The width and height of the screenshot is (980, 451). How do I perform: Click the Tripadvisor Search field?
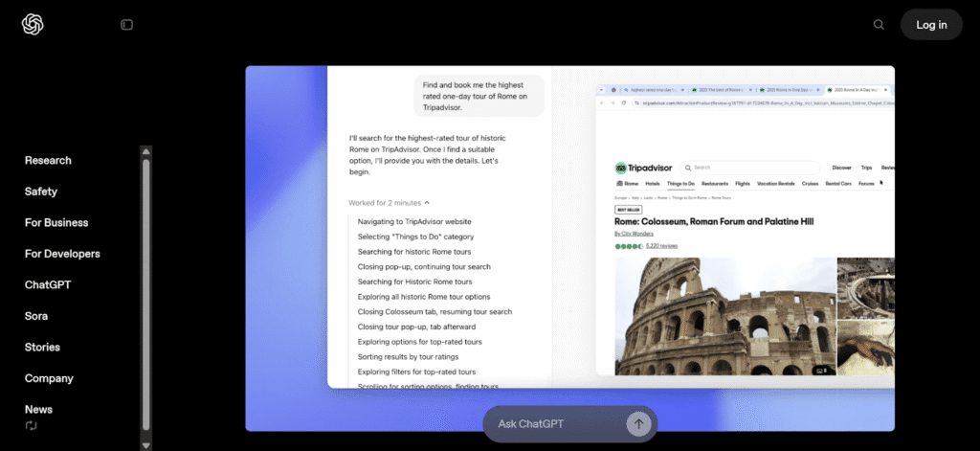(x=750, y=168)
